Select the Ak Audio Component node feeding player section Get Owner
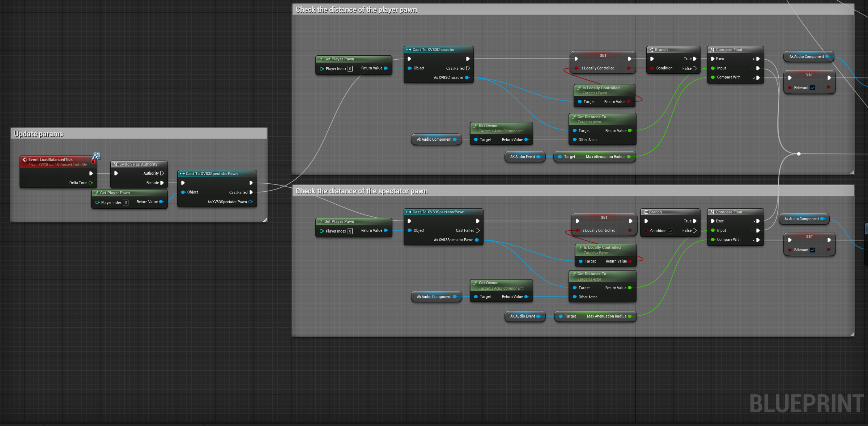Image resolution: width=868 pixels, height=426 pixels. tap(437, 139)
